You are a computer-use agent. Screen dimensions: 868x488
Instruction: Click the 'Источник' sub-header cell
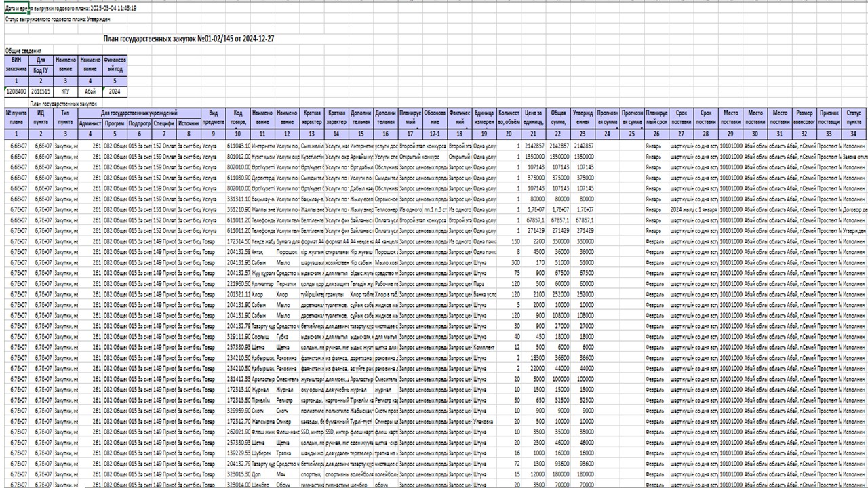coord(189,123)
